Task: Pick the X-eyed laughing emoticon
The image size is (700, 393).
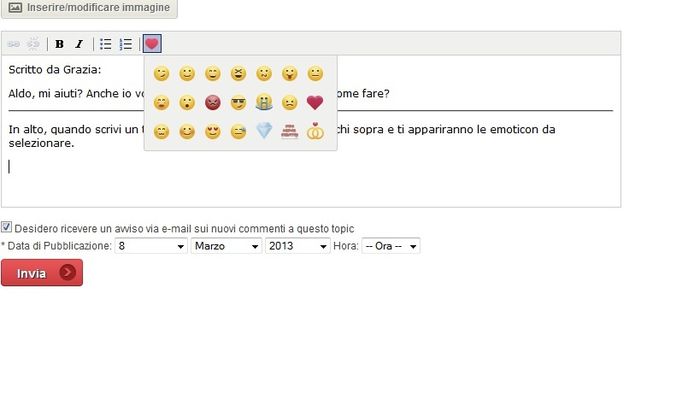Action: pyautogui.click(x=238, y=73)
